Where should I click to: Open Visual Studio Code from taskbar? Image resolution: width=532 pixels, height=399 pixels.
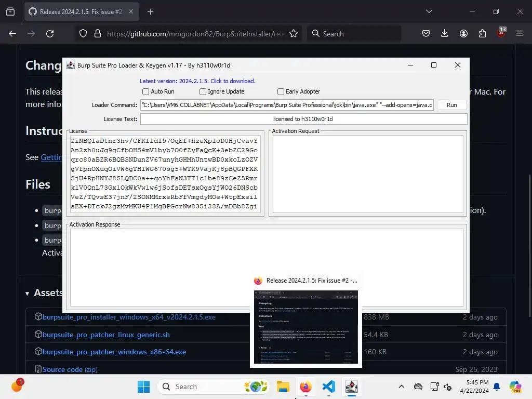[x=329, y=387]
